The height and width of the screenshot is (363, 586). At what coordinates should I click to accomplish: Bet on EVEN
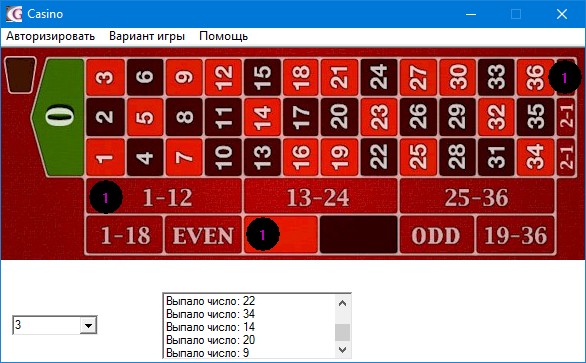click(203, 235)
